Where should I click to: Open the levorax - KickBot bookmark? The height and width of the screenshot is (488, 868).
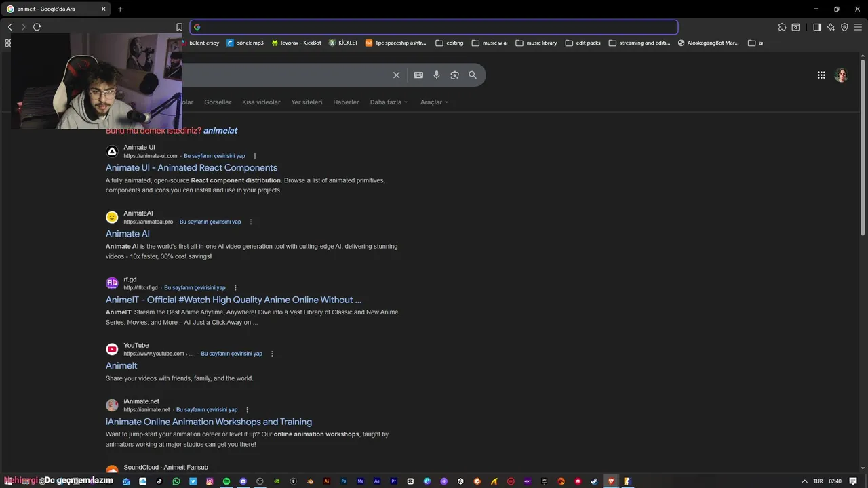(x=296, y=43)
